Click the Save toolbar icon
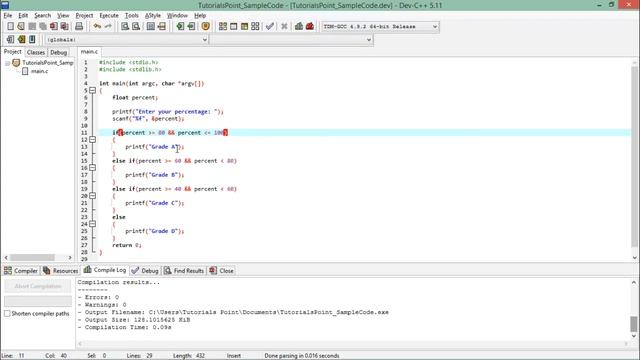Screen dimensions: 640x360 32,27
